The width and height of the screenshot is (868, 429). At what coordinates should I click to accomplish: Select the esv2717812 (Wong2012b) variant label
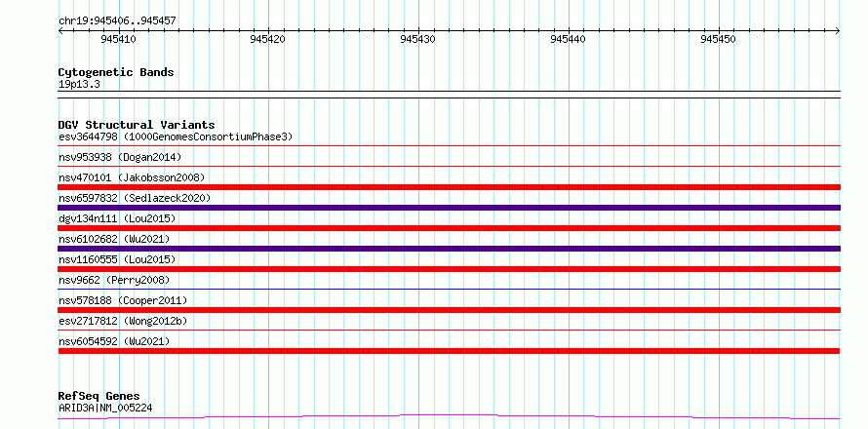(x=123, y=321)
